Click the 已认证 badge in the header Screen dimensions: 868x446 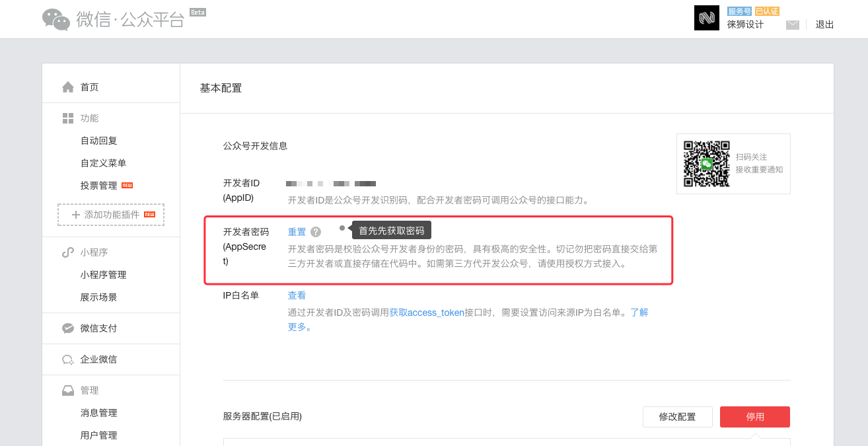coord(767,11)
